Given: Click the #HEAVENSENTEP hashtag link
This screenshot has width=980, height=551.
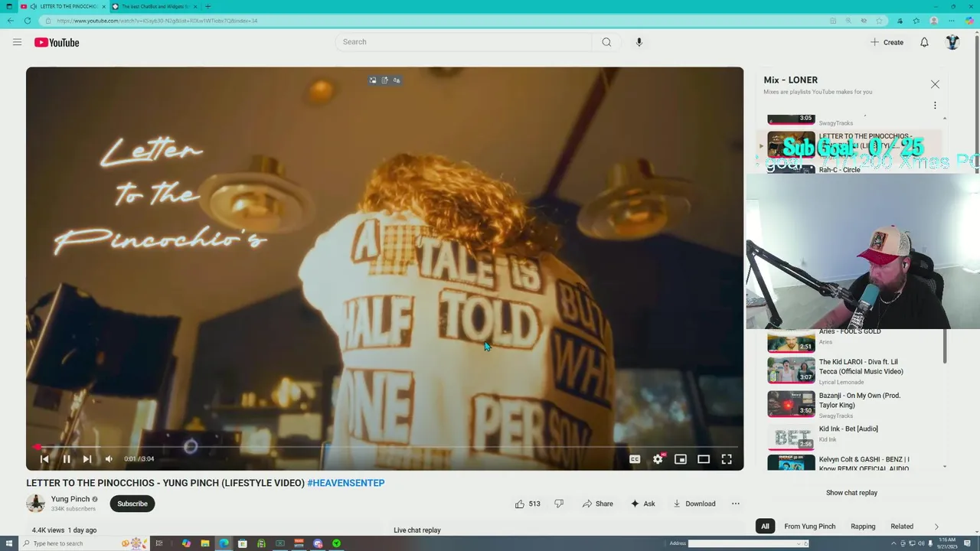Looking at the screenshot, I should [x=346, y=483].
